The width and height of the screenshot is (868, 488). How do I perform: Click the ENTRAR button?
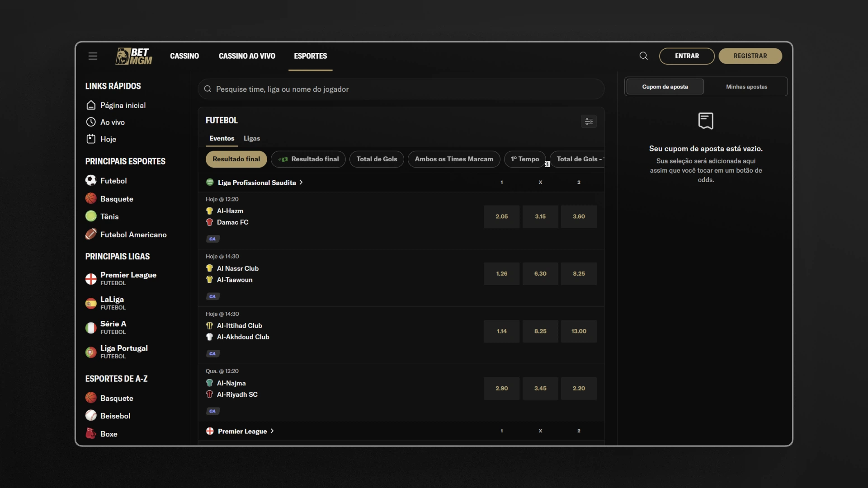click(687, 56)
